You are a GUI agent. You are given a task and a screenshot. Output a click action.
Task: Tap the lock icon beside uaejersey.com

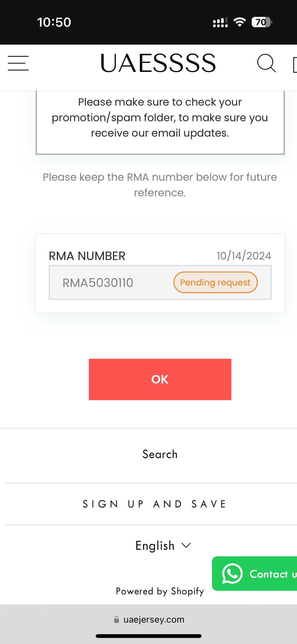click(x=116, y=620)
